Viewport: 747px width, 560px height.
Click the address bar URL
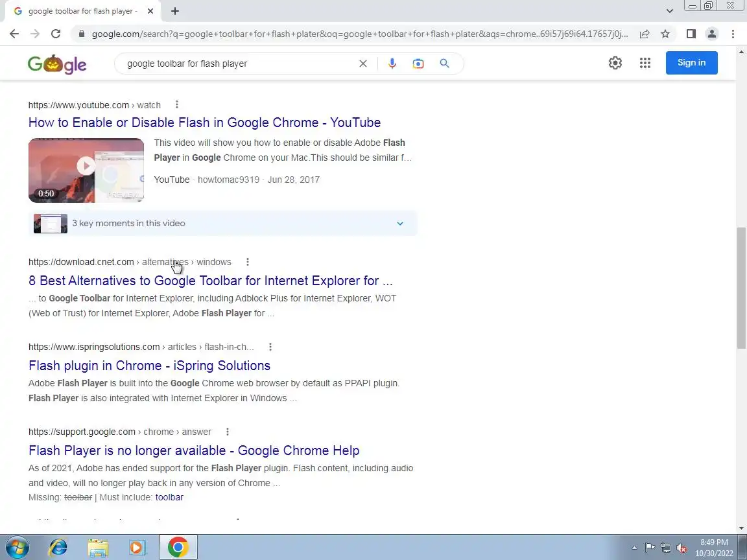(360, 34)
